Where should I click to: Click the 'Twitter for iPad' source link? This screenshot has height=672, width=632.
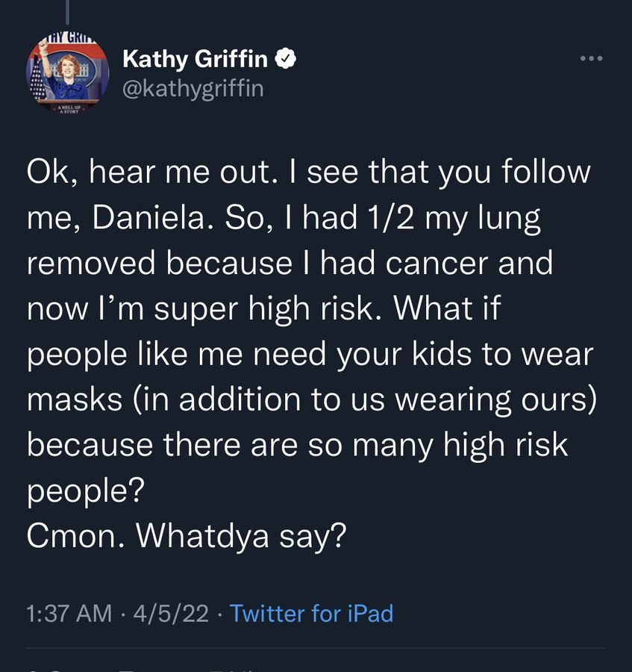coord(312,614)
